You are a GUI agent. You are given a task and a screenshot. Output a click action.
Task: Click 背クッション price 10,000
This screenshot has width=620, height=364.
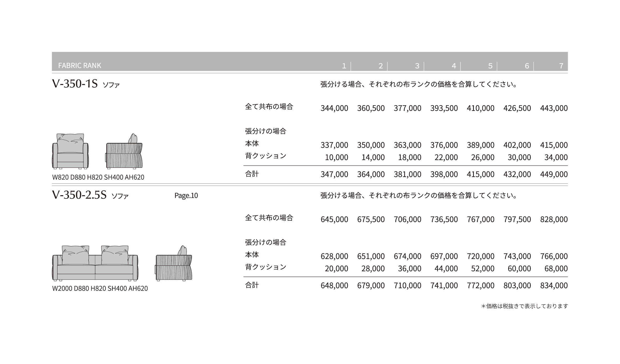(x=337, y=157)
